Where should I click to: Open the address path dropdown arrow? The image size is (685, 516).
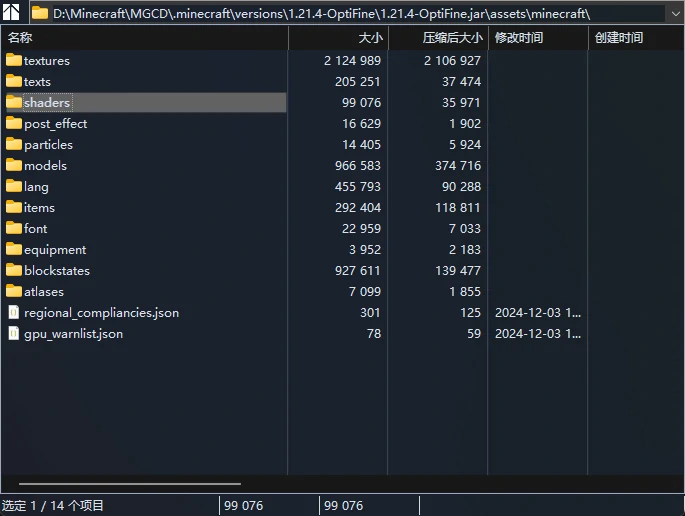point(675,14)
